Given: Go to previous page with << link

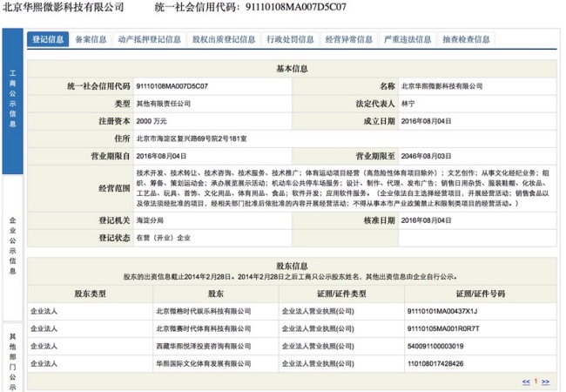Looking at the screenshot, I should tap(526, 382).
